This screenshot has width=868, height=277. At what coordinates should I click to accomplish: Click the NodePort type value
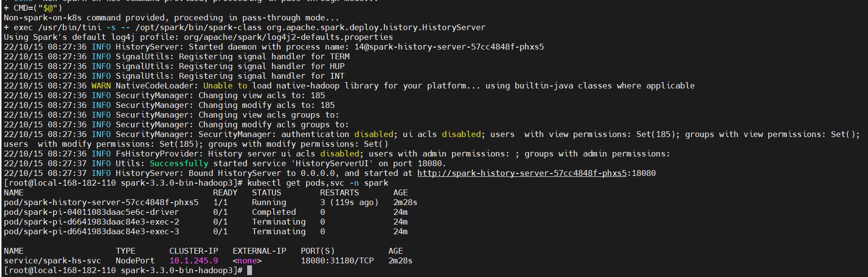point(135,260)
